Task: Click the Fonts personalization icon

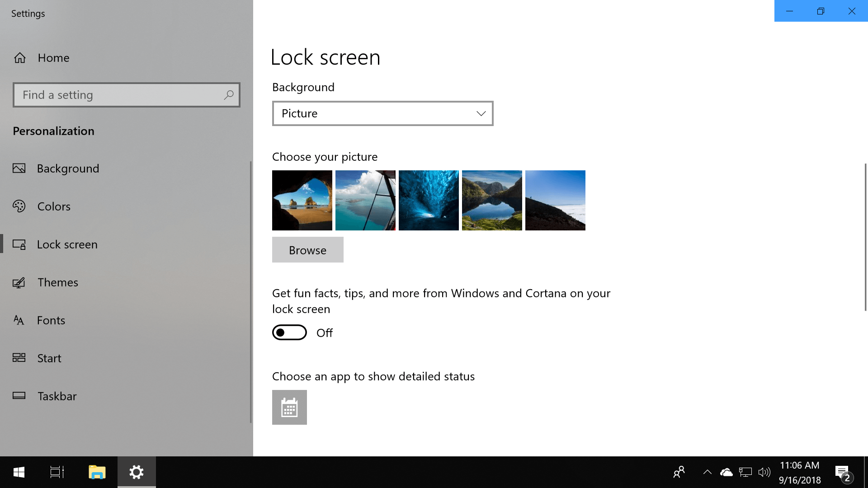Action: (x=20, y=320)
